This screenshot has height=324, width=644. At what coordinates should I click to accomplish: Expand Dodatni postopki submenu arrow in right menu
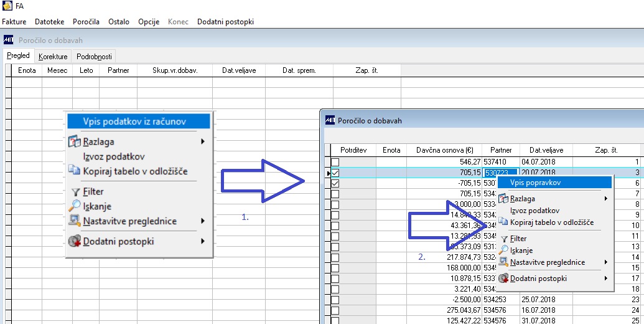pos(606,279)
